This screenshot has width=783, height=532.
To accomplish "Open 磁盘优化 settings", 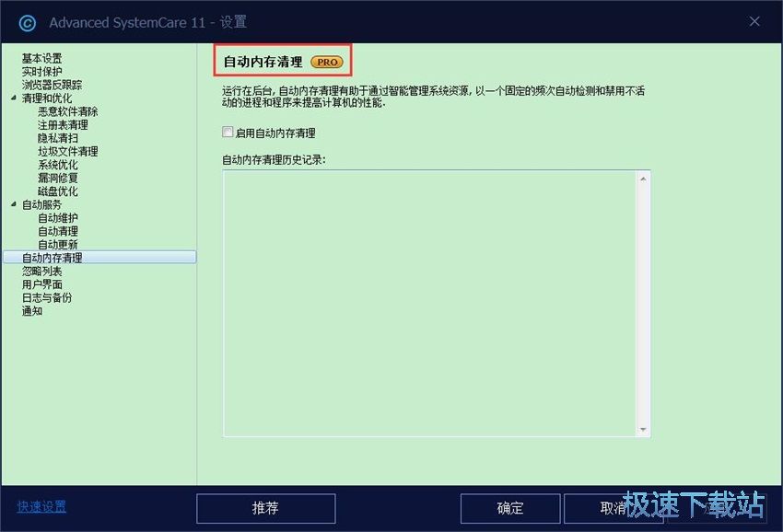I will point(58,191).
